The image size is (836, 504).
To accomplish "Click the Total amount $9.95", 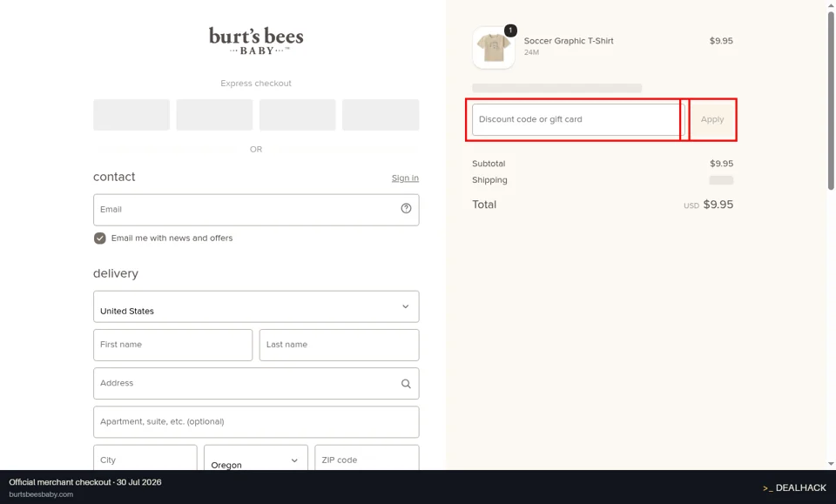I will point(718,205).
